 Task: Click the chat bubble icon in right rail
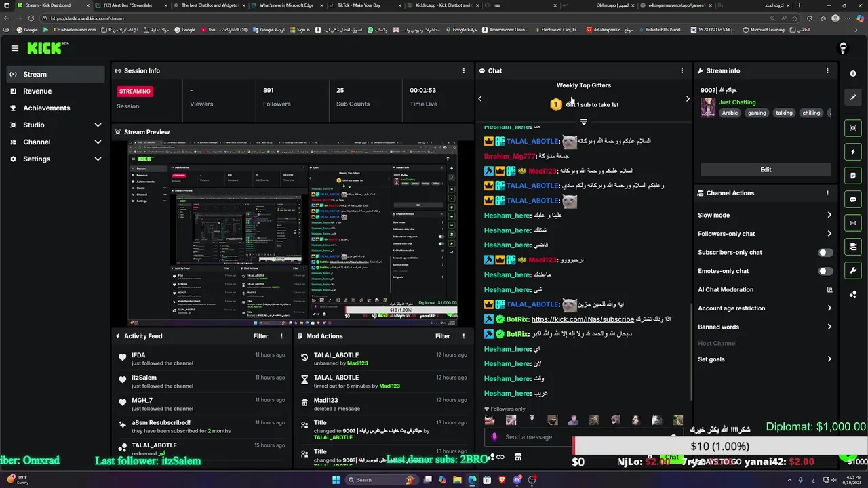coord(853,199)
